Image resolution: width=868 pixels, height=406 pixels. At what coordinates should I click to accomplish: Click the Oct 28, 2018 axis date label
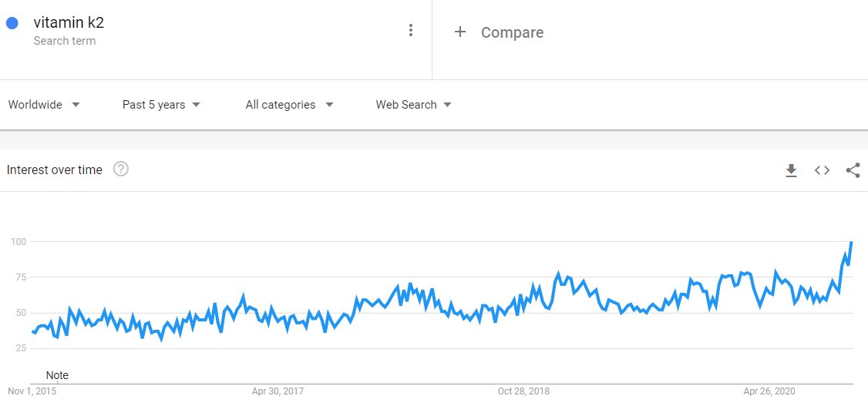[x=523, y=391]
